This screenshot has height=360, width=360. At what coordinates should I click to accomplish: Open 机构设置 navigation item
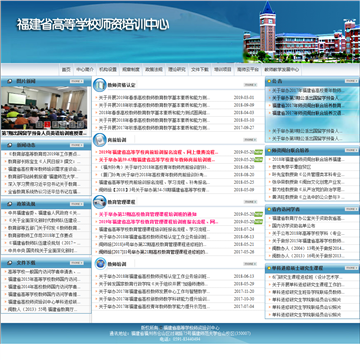(x=108, y=70)
